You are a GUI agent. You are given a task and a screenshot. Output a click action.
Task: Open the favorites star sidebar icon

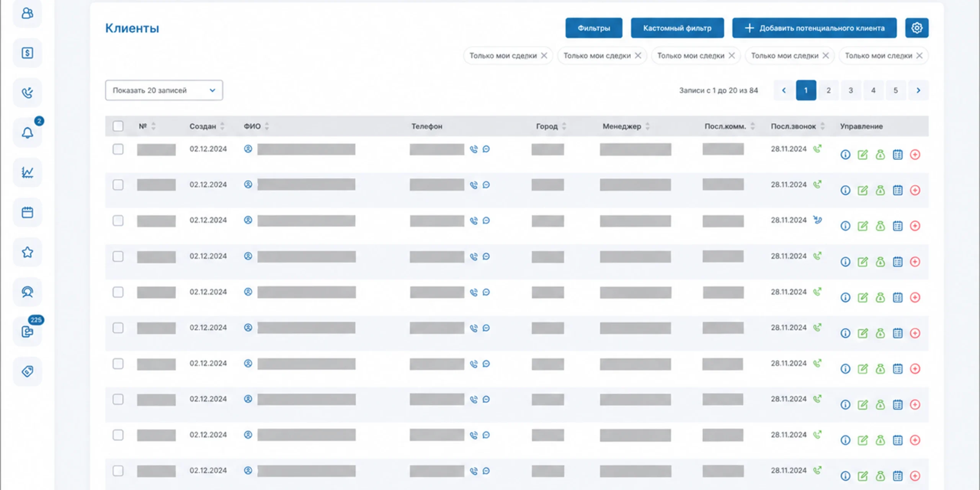[27, 252]
